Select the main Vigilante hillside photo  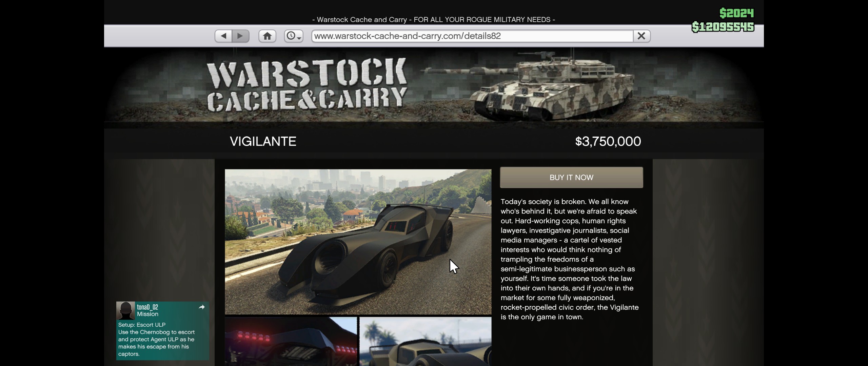pos(358,242)
